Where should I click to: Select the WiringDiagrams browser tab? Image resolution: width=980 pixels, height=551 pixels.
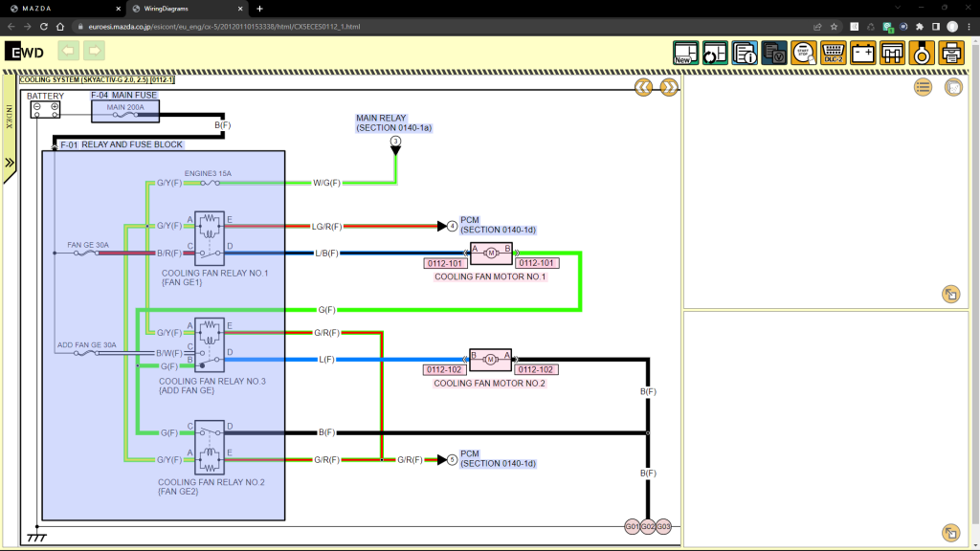pyautogui.click(x=187, y=9)
